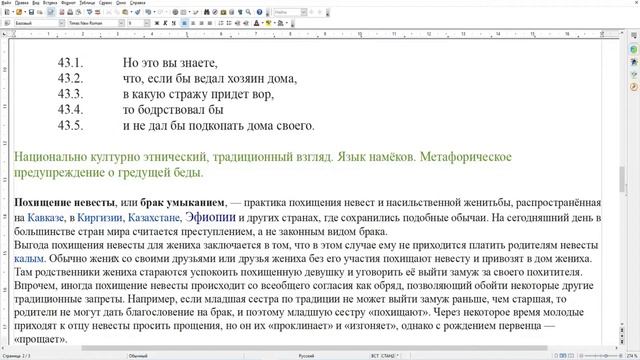
Task: Create a new document from the toolbar
Action: (x=7, y=12)
